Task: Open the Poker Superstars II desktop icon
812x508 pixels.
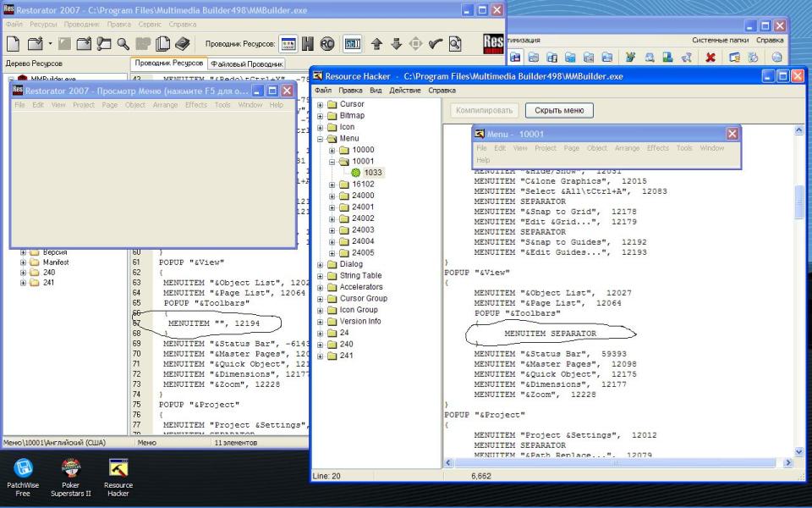Action: tap(70, 478)
